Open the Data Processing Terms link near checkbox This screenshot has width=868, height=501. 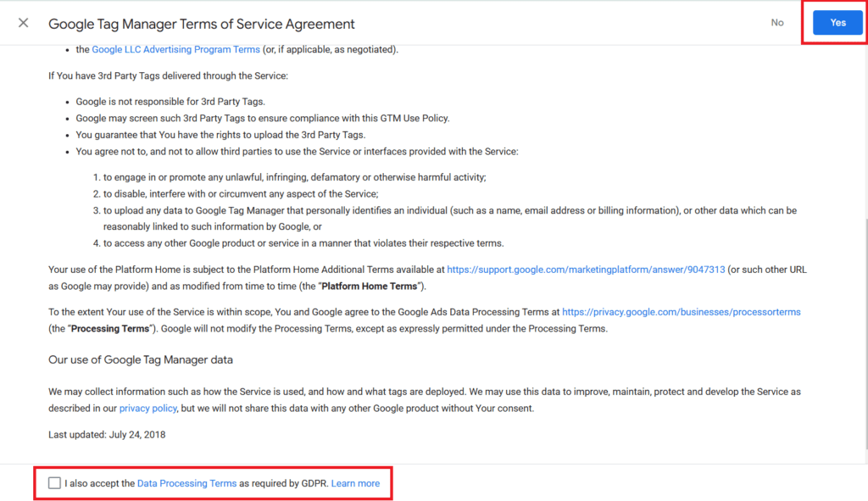tap(186, 483)
